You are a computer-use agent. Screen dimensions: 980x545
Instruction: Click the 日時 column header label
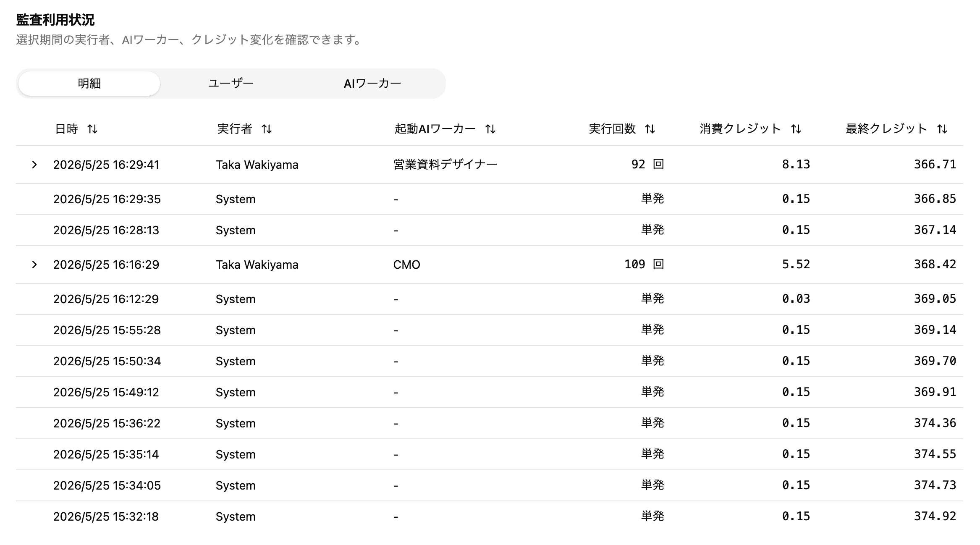[x=67, y=129]
